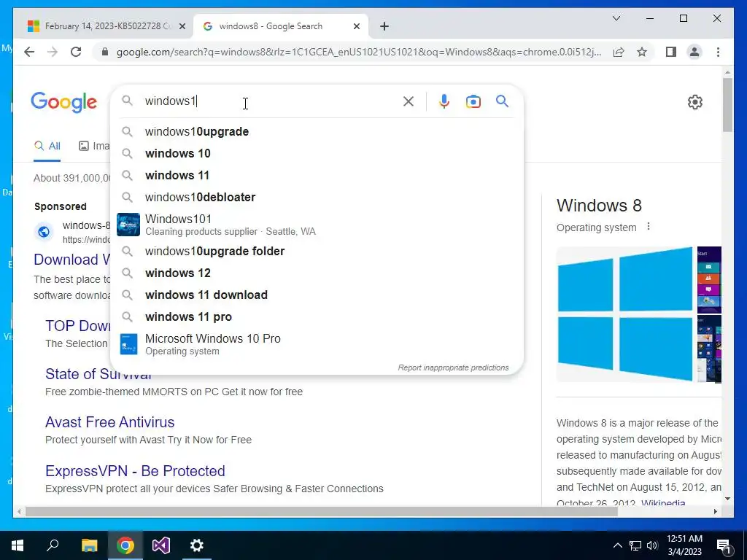
Task: Open notification center
Action: click(724, 545)
